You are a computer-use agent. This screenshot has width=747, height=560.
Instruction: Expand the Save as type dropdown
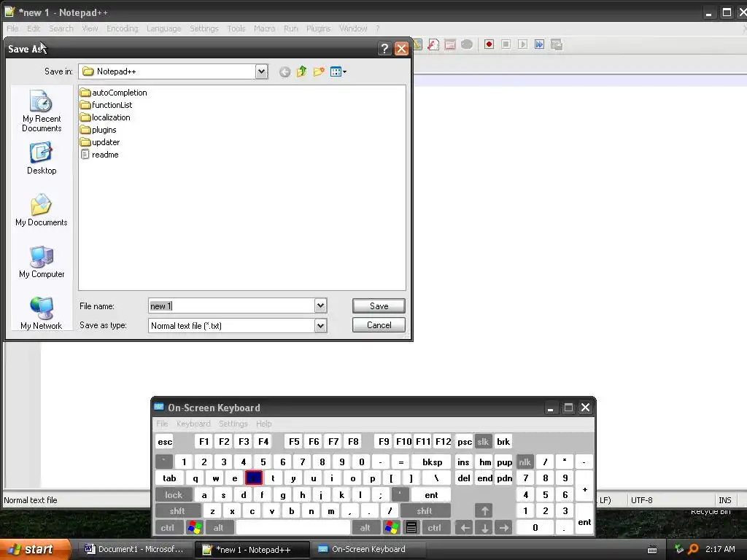[x=321, y=326]
